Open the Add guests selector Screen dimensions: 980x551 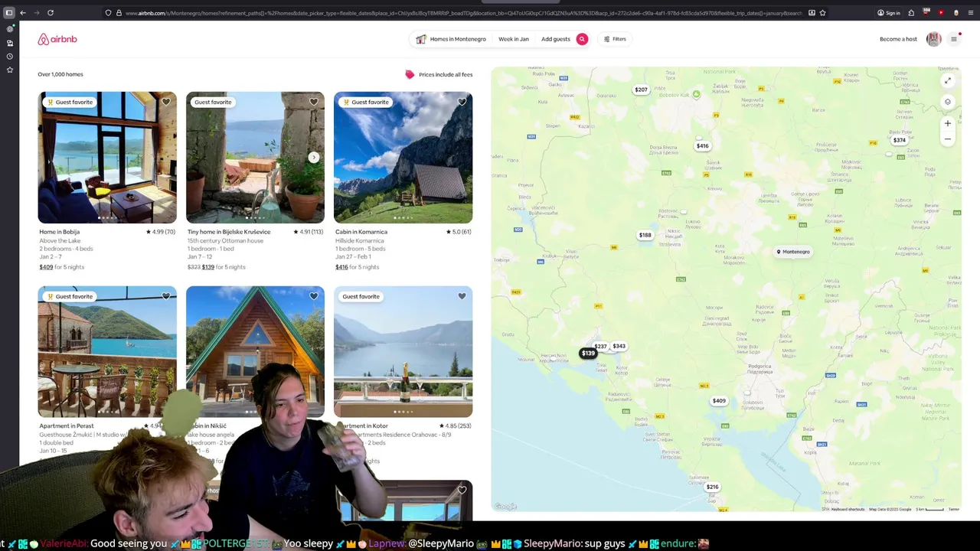(x=556, y=39)
